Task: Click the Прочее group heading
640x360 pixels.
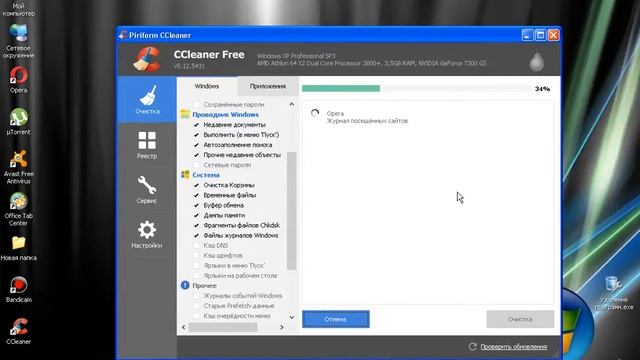Action: coord(204,286)
